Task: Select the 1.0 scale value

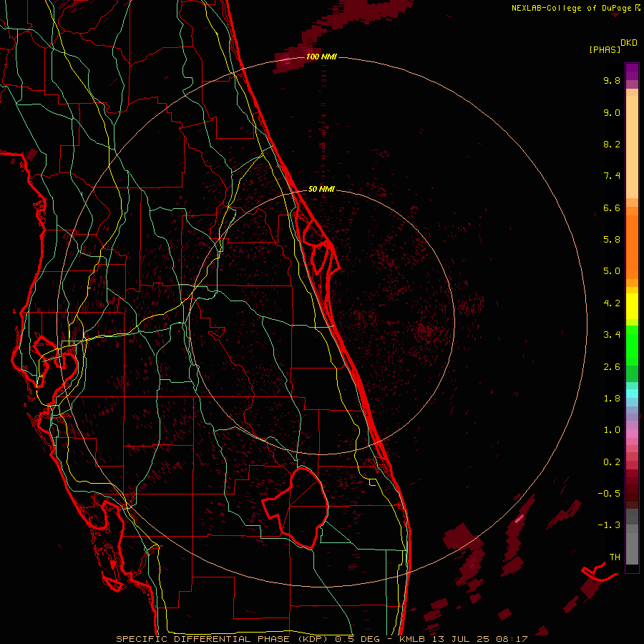Action: 612,430
